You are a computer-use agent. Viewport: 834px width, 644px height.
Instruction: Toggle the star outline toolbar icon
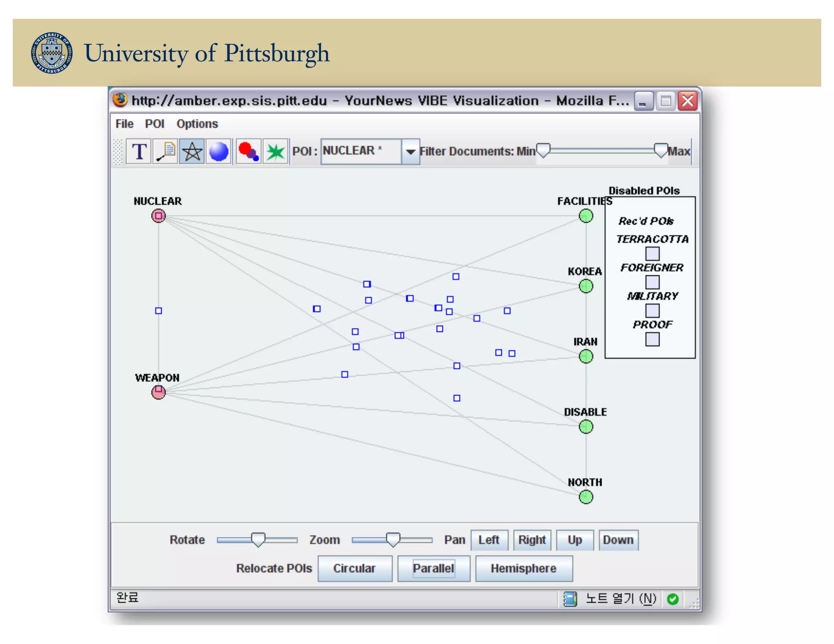(x=192, y=151)
